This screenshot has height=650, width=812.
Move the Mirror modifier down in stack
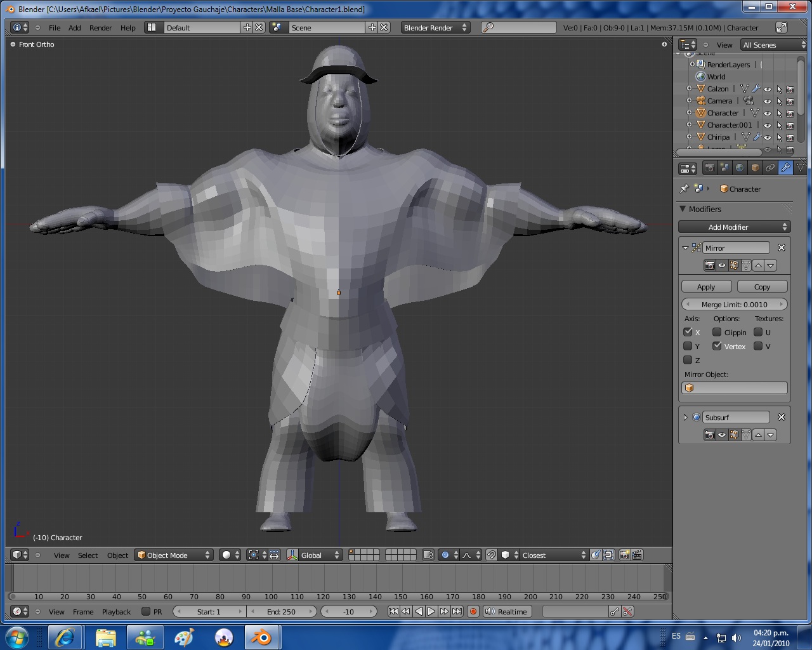pos(770,266)
